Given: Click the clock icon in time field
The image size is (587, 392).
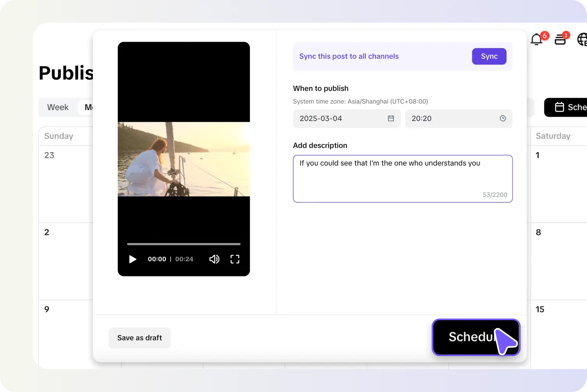Looking at the screenshot, I should (x=503, y=118).
